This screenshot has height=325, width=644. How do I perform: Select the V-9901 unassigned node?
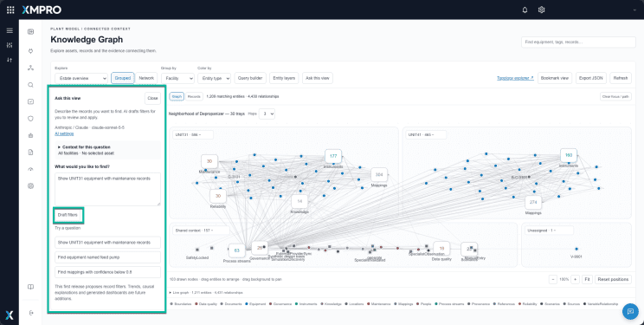(x=576, y=249)
